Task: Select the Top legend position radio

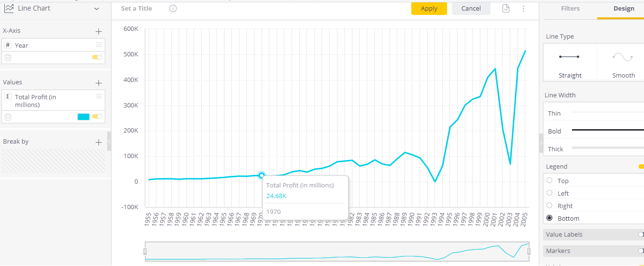Action: pos(549,181)
